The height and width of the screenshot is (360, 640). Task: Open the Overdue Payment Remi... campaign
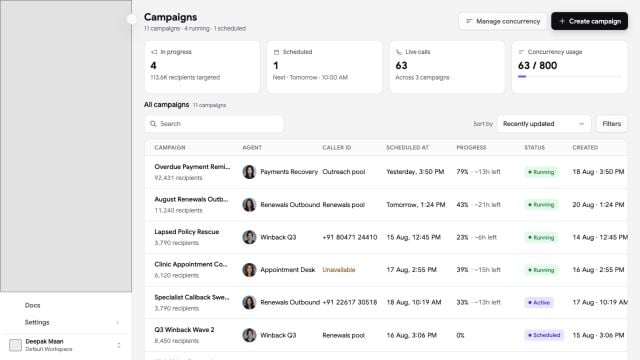pos(192,167)
